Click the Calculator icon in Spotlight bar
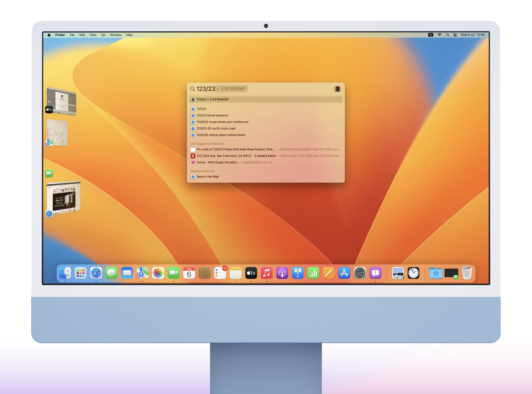The height and width of the screenshot is (394, 532). (337, 89)
